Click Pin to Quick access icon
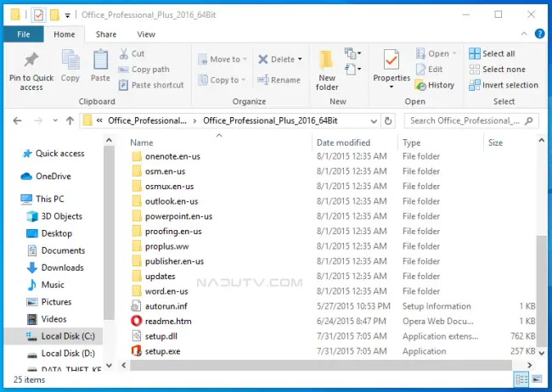 (31, 60)
